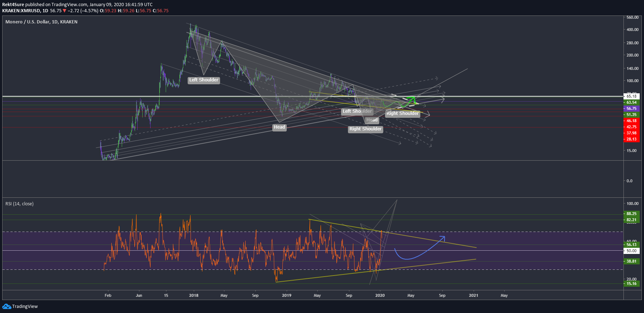This screenshot has height=313, width=644.
Task: Click the 63.54 green price label
Action: click(631, 102)
